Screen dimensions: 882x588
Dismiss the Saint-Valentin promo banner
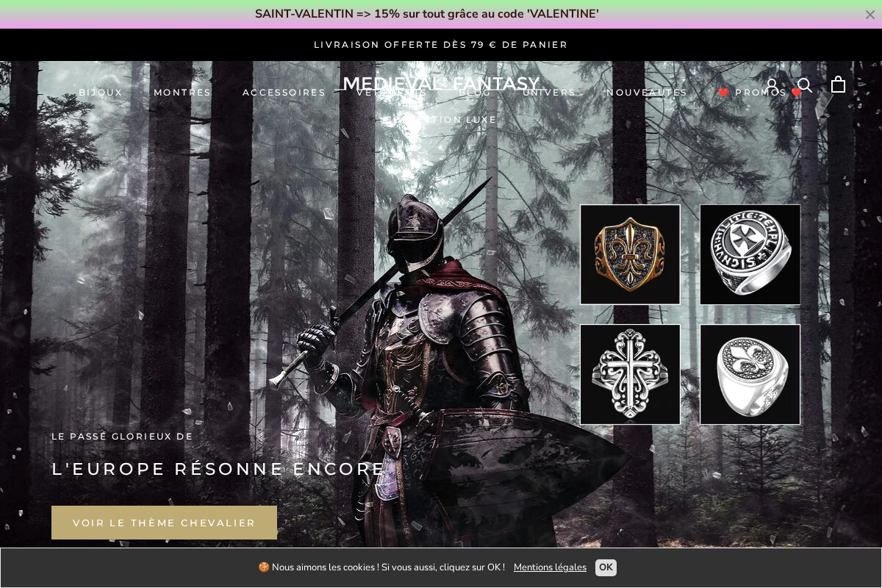pyautogui.click(x=870, y=15)
